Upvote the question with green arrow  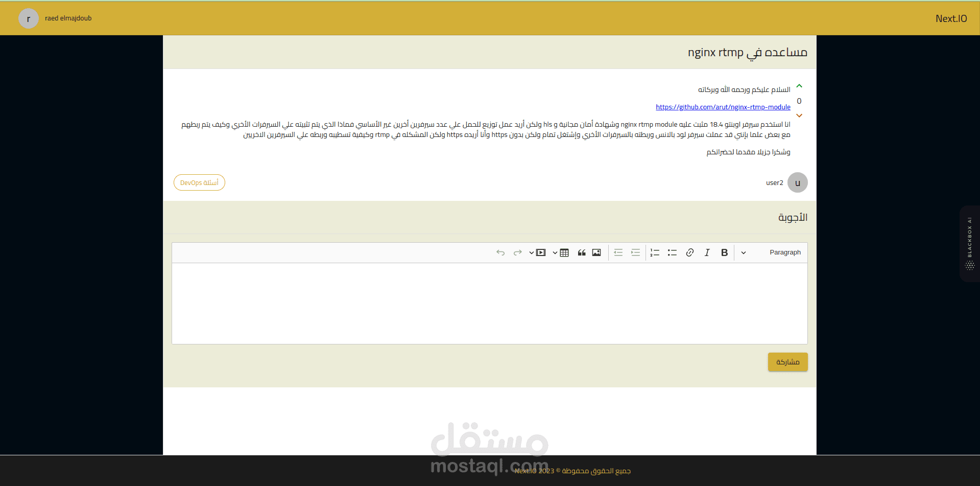[799, 86]
